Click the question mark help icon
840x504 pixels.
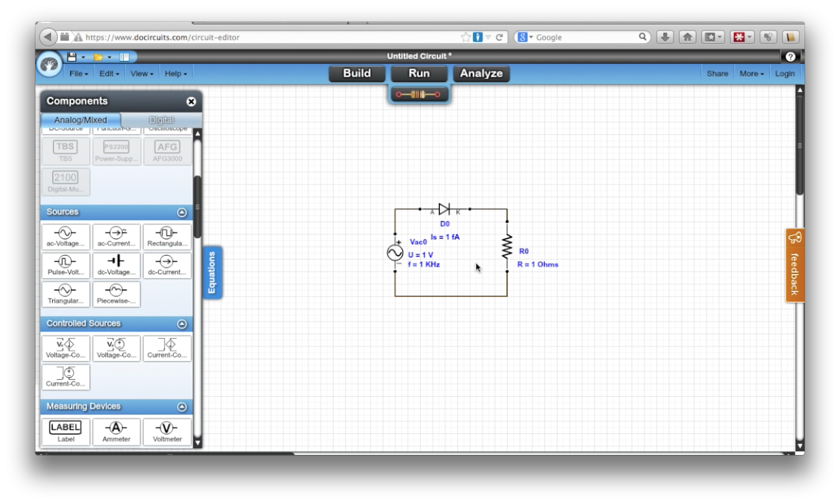click(x=790, y=56)
